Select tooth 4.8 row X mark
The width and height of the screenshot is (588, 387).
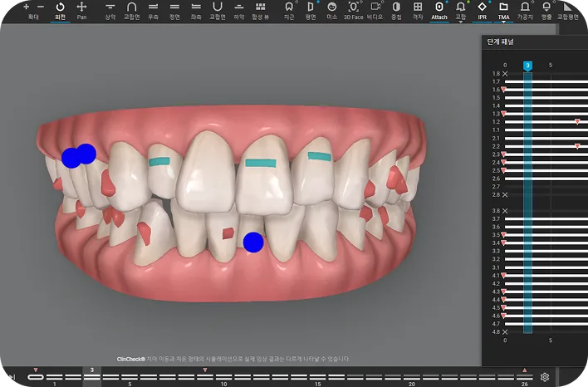(505, 332)
